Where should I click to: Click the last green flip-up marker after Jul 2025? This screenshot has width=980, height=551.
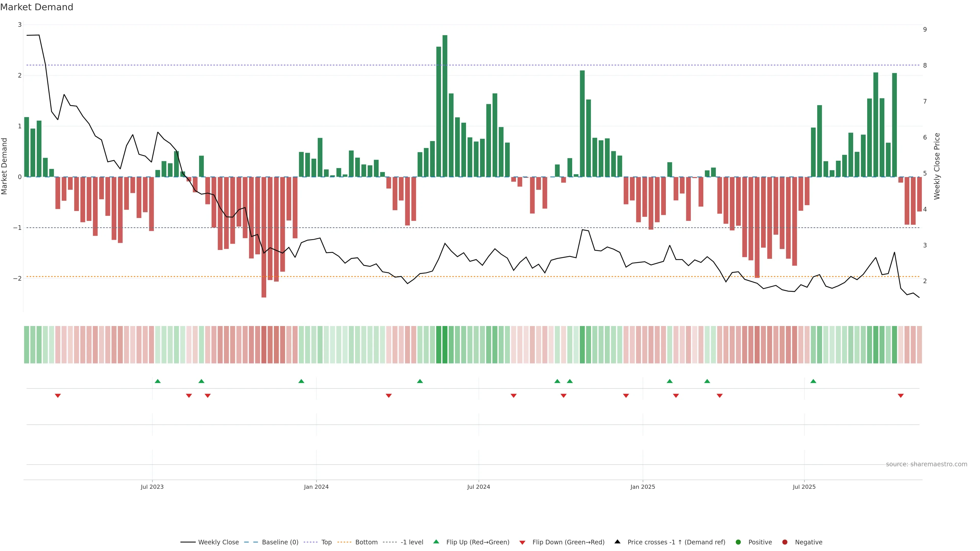click(813, 381)
